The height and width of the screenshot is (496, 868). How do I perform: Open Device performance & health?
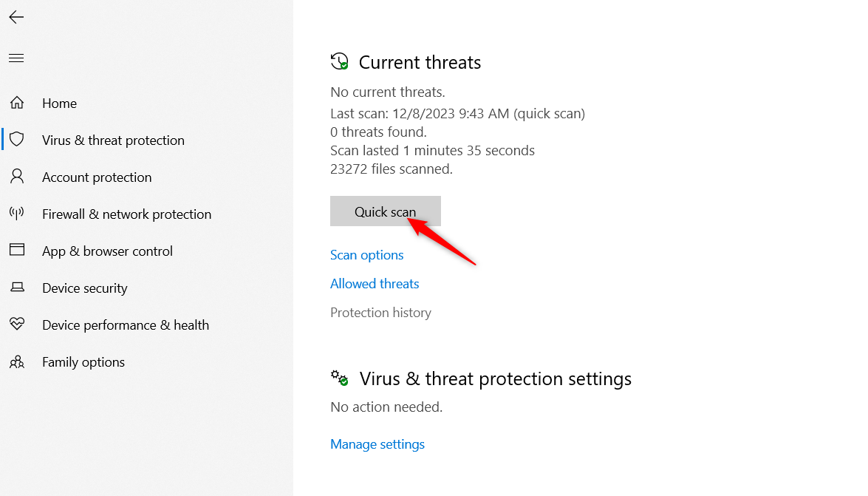(x=125, y=325)
